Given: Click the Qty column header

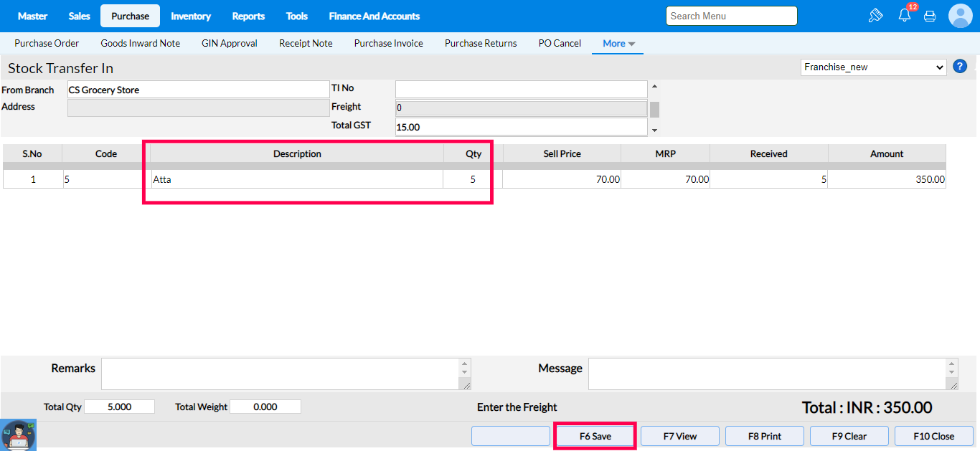Looking at the screenshot, I should point(473,153).
